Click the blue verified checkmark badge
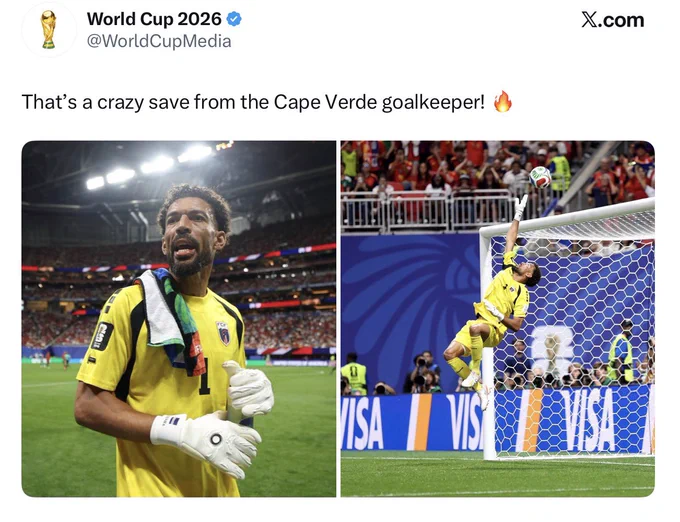This screenshot has width=680, height=522. [x=234, y=19]
